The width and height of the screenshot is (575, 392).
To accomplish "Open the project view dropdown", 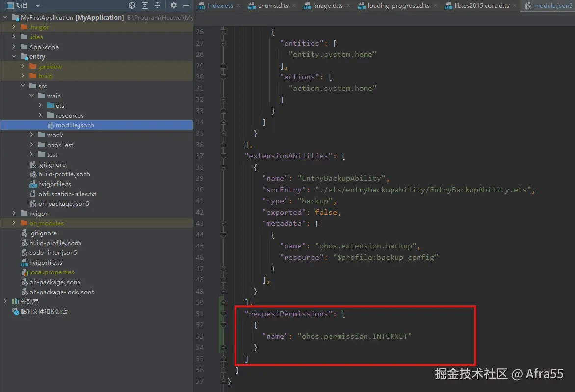I will click(37, 6).
